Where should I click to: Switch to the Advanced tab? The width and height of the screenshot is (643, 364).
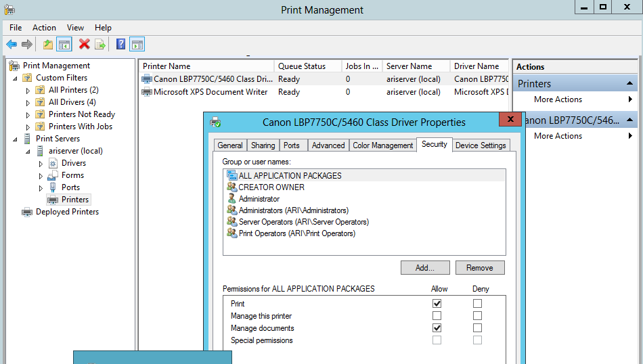click(x=328, y=145)
